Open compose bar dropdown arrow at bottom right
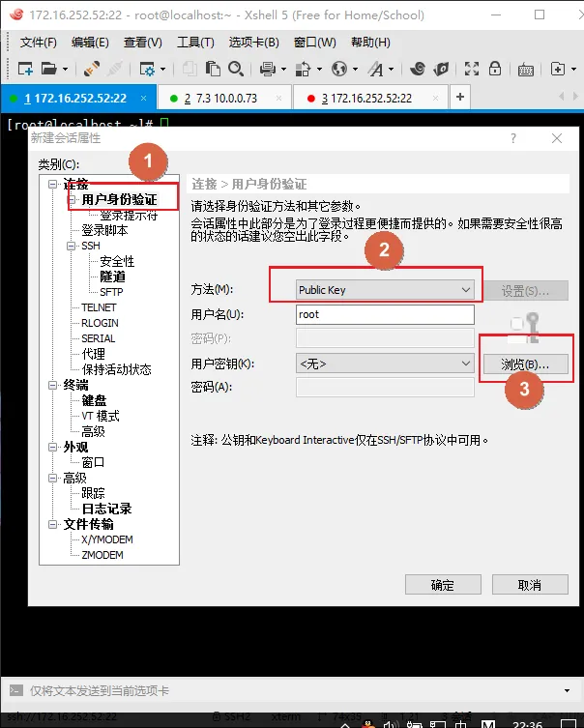 tap(567, 690)
